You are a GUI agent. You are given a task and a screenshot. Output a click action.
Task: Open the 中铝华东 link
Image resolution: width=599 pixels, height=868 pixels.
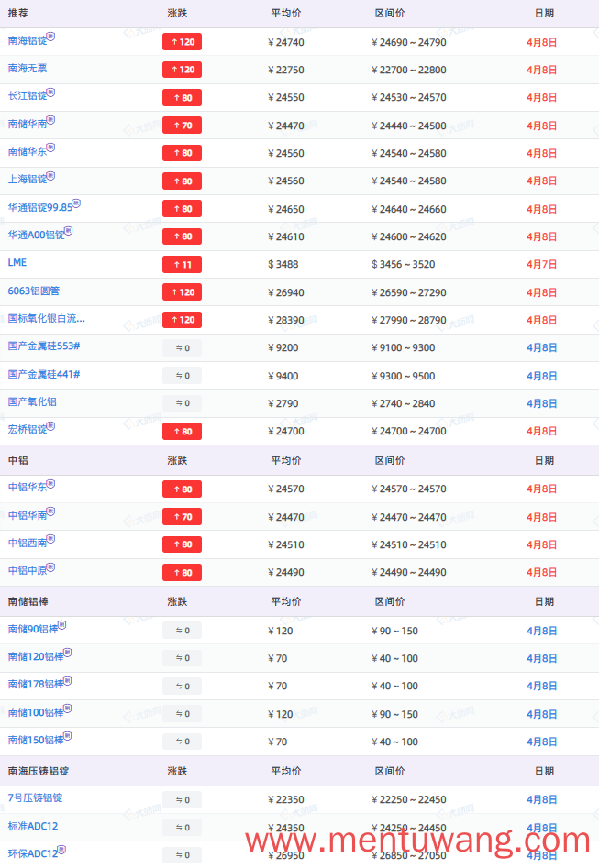28,488
